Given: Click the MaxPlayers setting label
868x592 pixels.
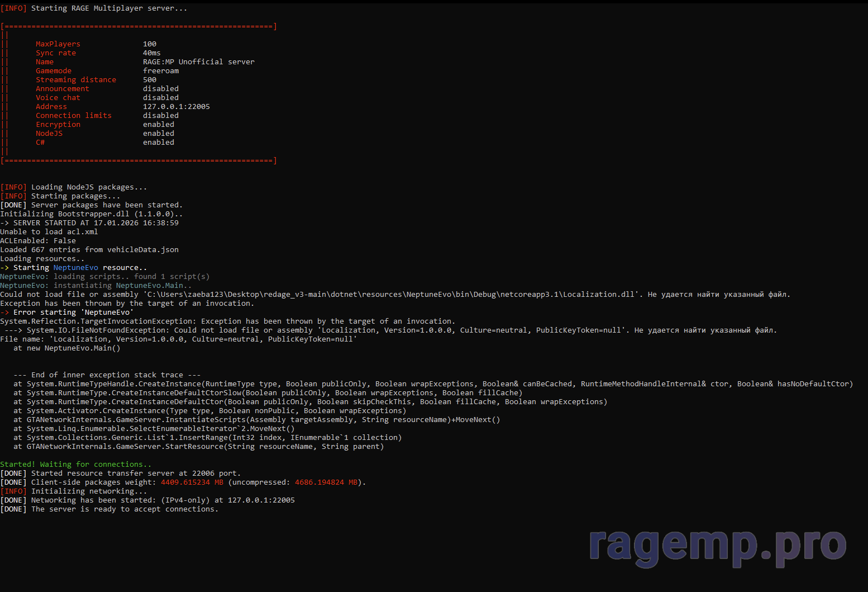Looking at the screenshot, I should coord(58,44).
